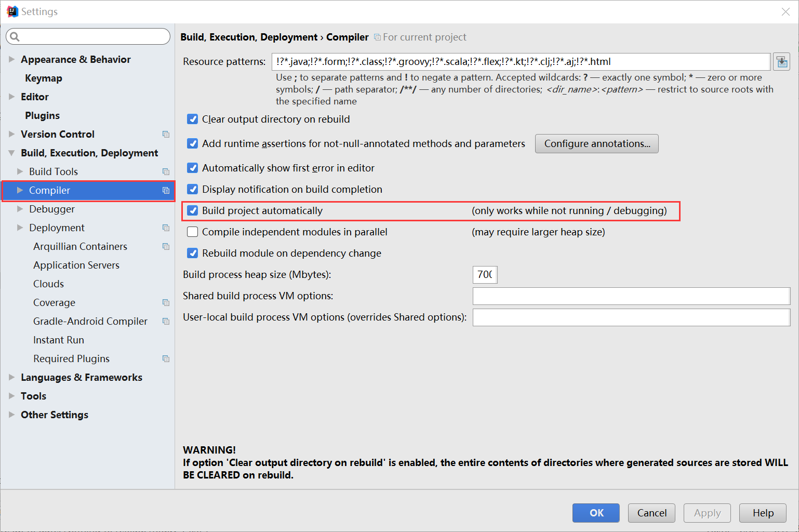Select Arquillian Containers in tree

coord(80,246)
